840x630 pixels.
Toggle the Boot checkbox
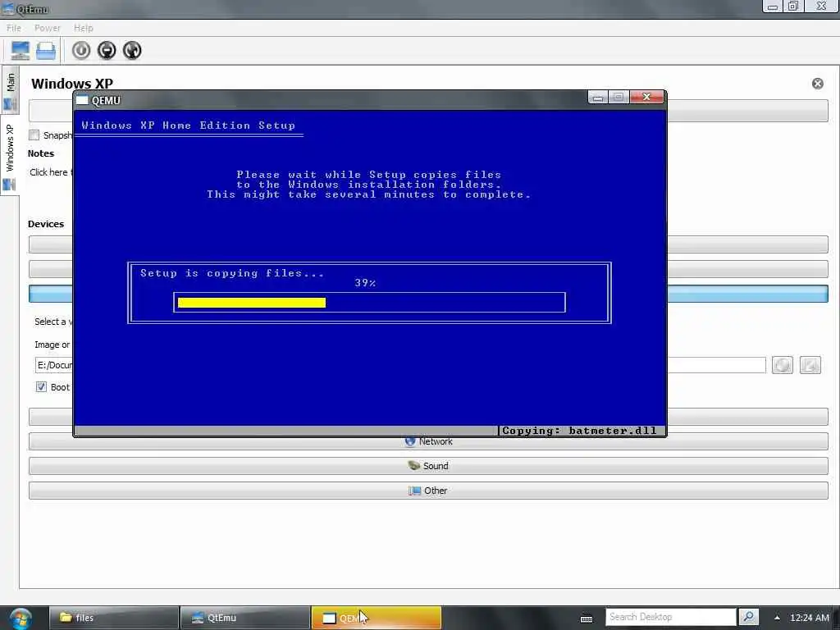[41, 387]
